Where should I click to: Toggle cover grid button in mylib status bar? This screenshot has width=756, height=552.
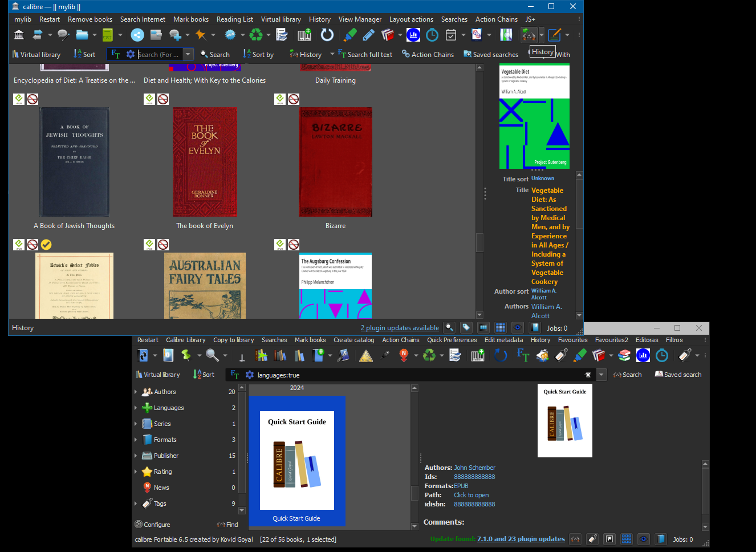coord(501,327)
